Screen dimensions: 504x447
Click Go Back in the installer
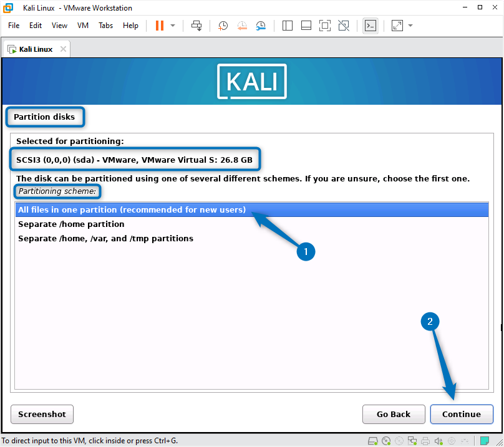click(394, 414)
